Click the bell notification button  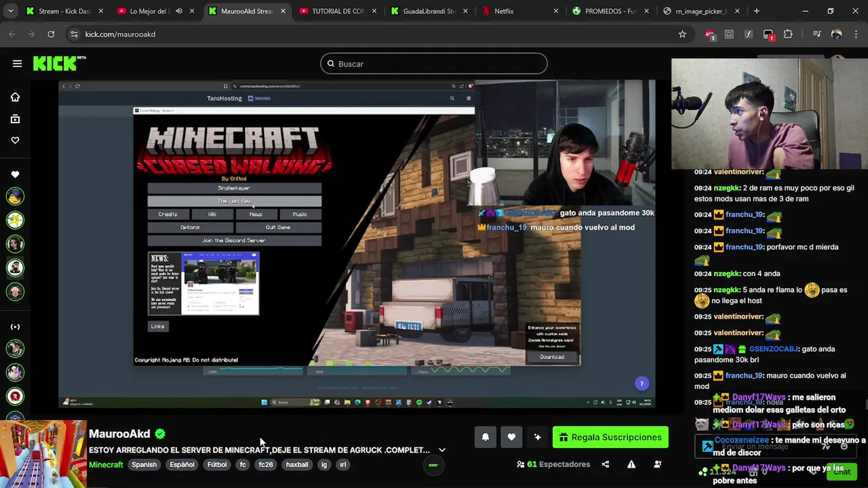click(486, 437)
